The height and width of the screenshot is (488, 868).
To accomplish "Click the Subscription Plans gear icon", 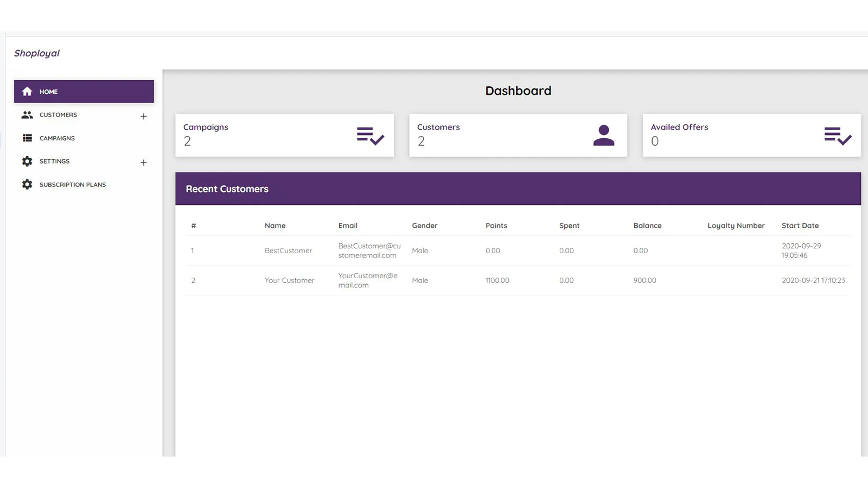I will click(x=27, y=185).
